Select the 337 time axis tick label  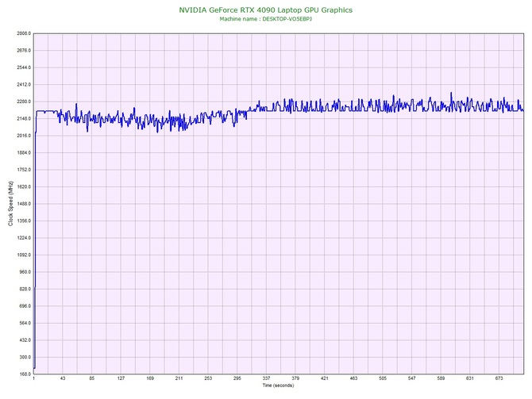point(266,378)
